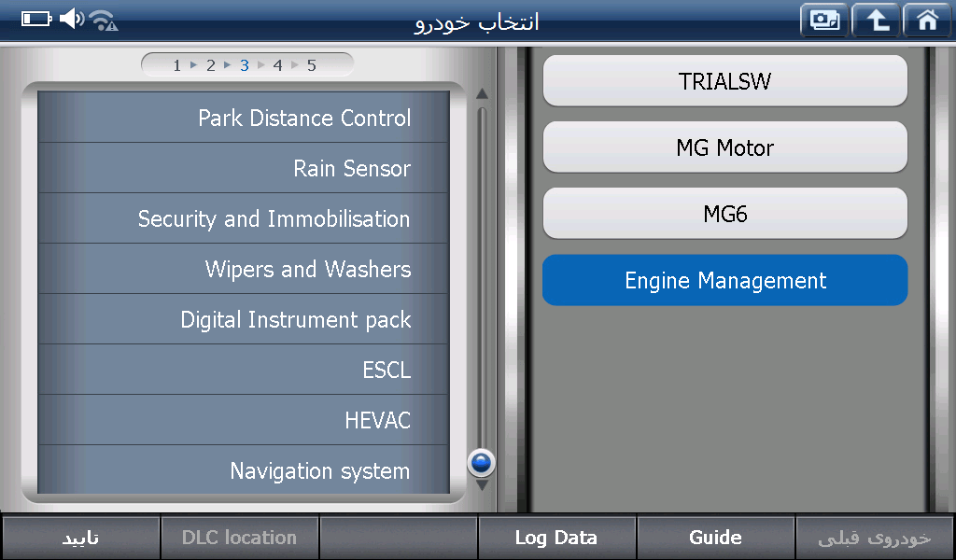Screen dimensions: 956x560
Task: Click the speaker volume icon
Action: pyautogui.click(x=71, y=19)
